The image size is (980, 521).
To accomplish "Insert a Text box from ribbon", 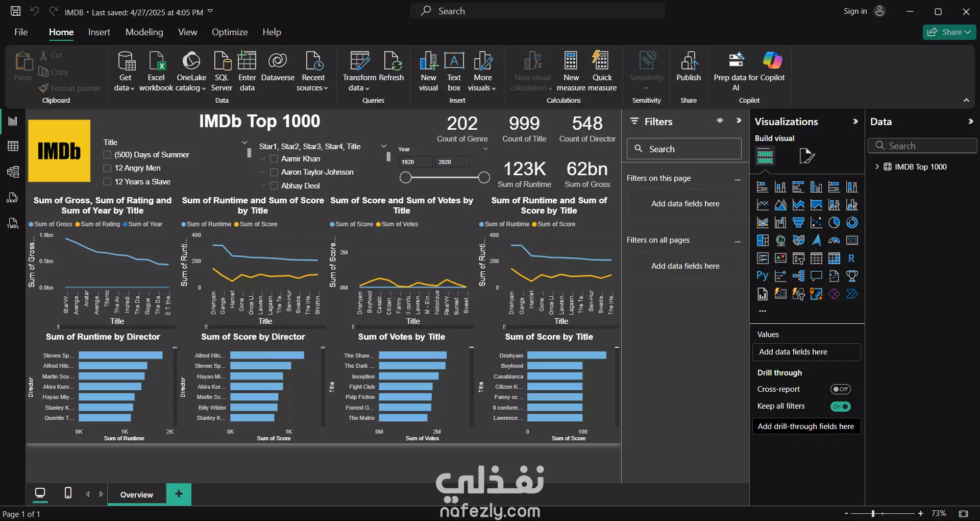I will (454, 72).
